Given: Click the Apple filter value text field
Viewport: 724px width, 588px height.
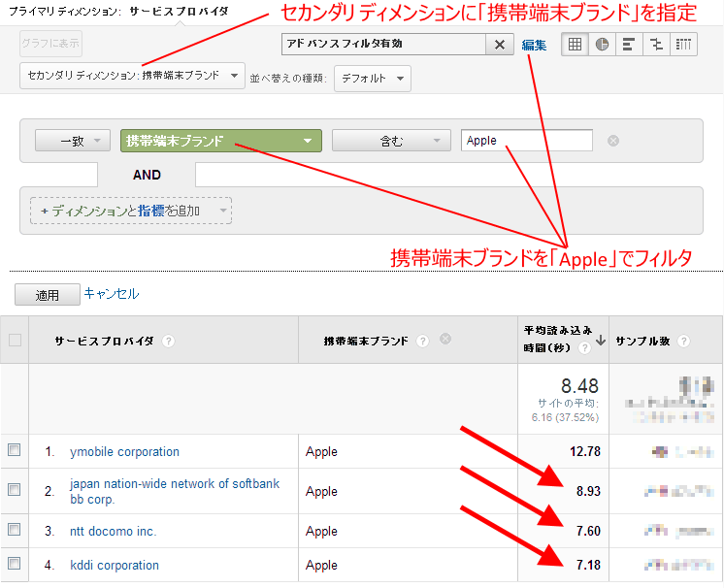Looking at the screenshot, I should point(526,141).
